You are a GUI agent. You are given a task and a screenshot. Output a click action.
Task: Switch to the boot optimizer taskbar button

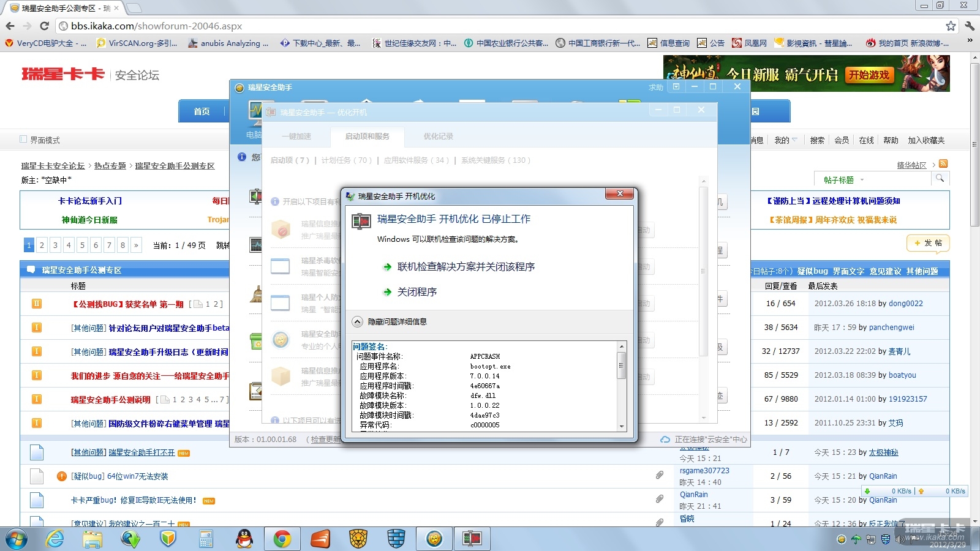(x=472, y=539)
